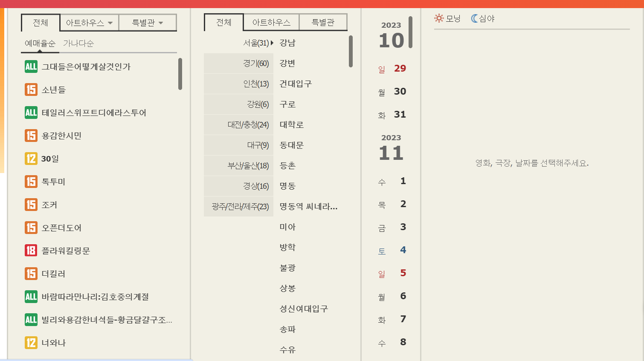Click the ALL rating badge next to 테일러스위프트디에라스투어
Screen dimensions: 644x361
pos(31,113)
